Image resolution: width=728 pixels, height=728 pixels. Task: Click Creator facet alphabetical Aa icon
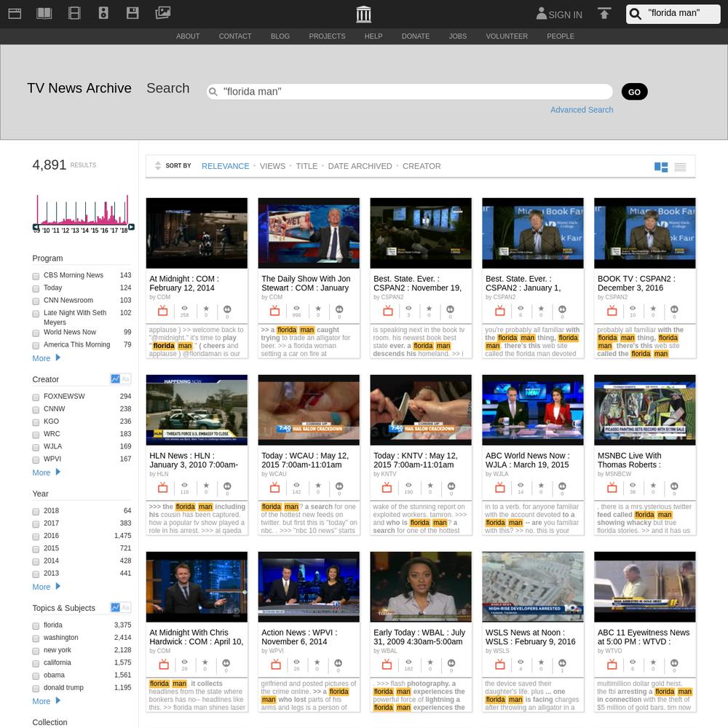[125, 379]
